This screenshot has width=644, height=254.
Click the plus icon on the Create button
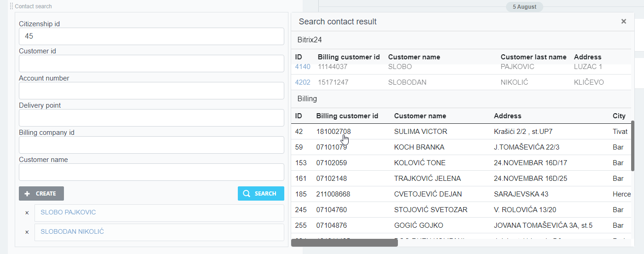[27, 194]
